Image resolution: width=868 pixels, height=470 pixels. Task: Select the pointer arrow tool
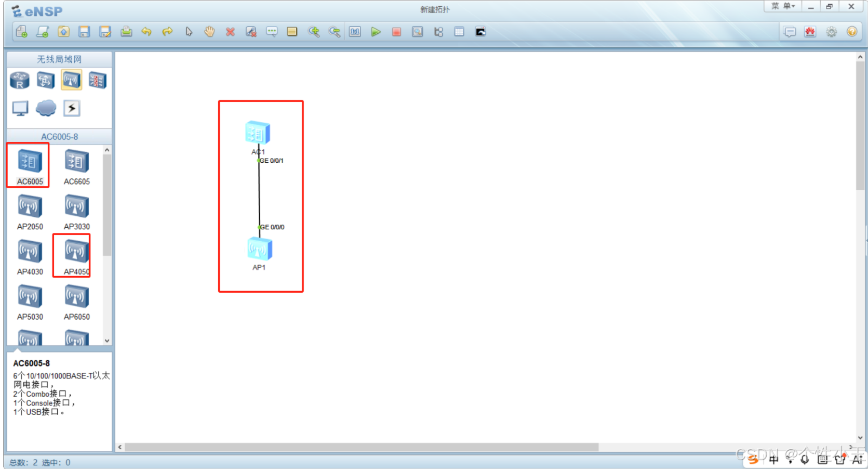[x=189, y=32]
